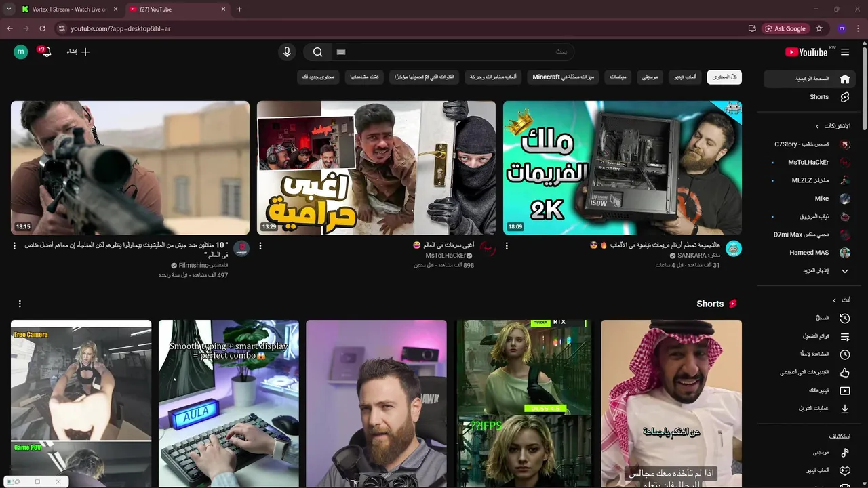Open Shorts from the sidebar
Screen dimensions: 868x488
click(810, 97)
